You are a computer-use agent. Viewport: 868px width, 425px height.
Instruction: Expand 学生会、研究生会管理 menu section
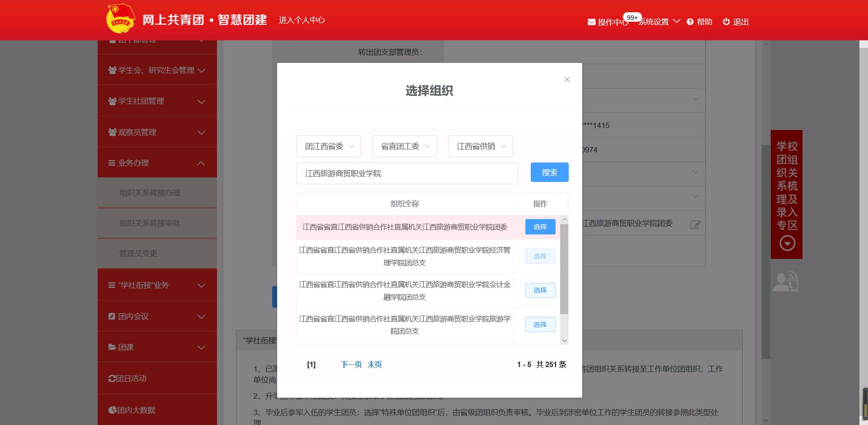point(202,71)
